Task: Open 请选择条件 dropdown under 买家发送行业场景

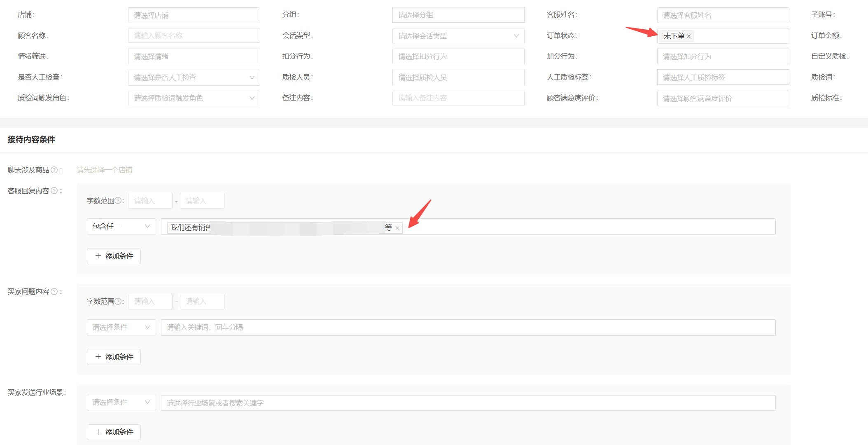Action: (121, 403)
